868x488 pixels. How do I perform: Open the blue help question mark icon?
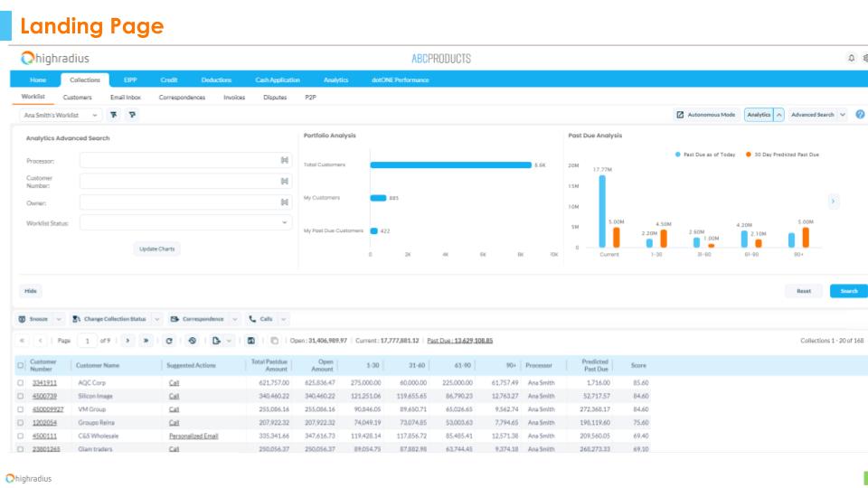point(860,115)
